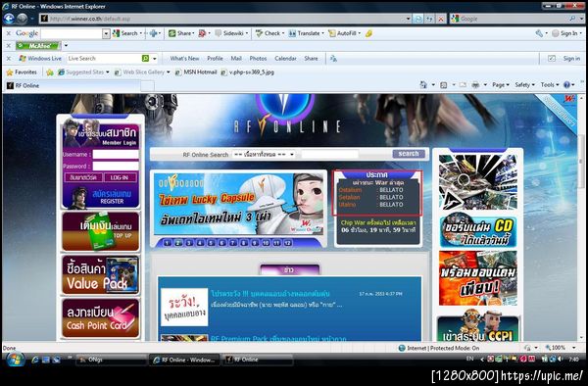Image resolution: width=588 pixels, height=386 pixels.
Task: Open What's New in Windows Live toolbar
Action: point(184,59)
